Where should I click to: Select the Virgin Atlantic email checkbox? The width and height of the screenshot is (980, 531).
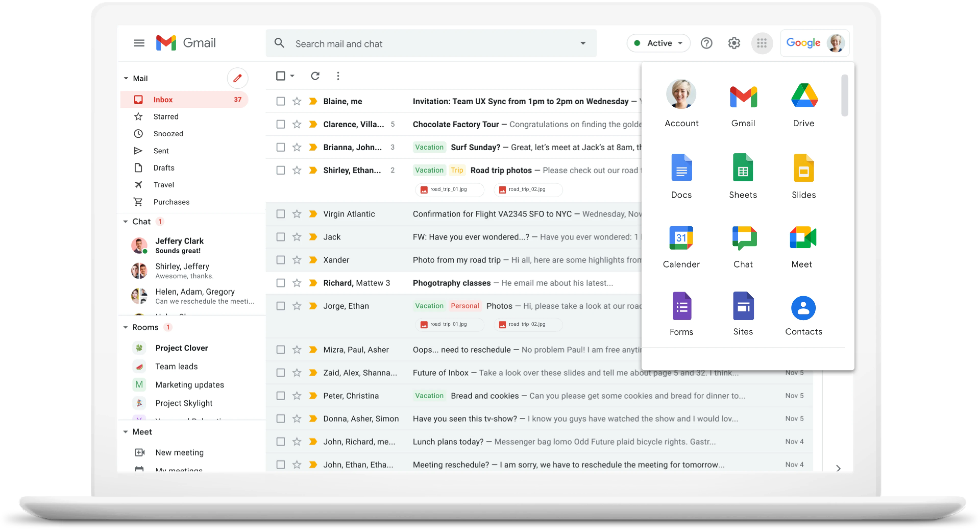[x=280, y=214]
